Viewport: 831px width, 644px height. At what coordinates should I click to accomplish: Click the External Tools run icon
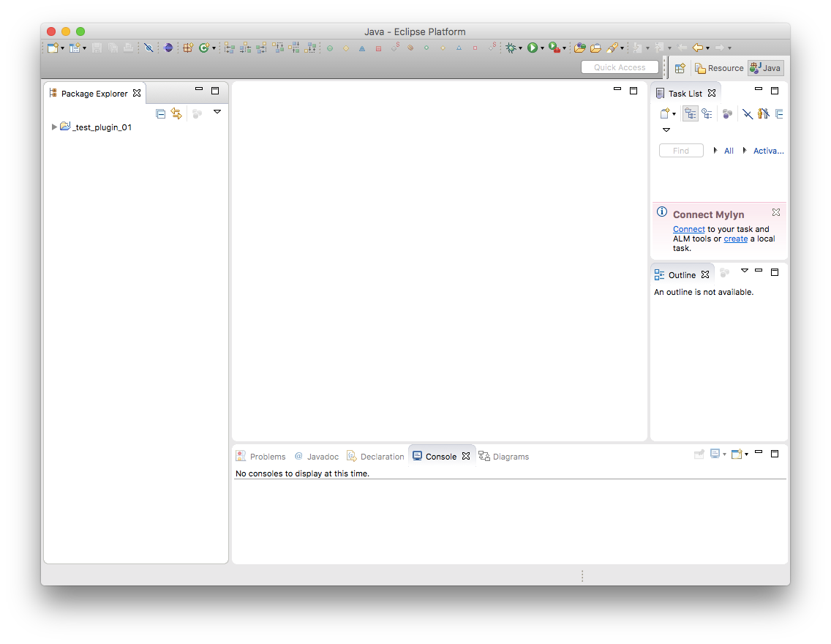[554, 48]
